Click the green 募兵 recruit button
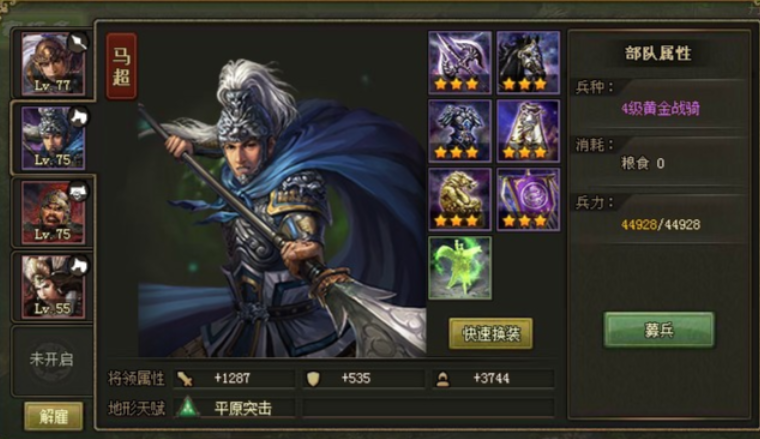The width and height of the screenshot is (760, 439). (x=659, y=330)
